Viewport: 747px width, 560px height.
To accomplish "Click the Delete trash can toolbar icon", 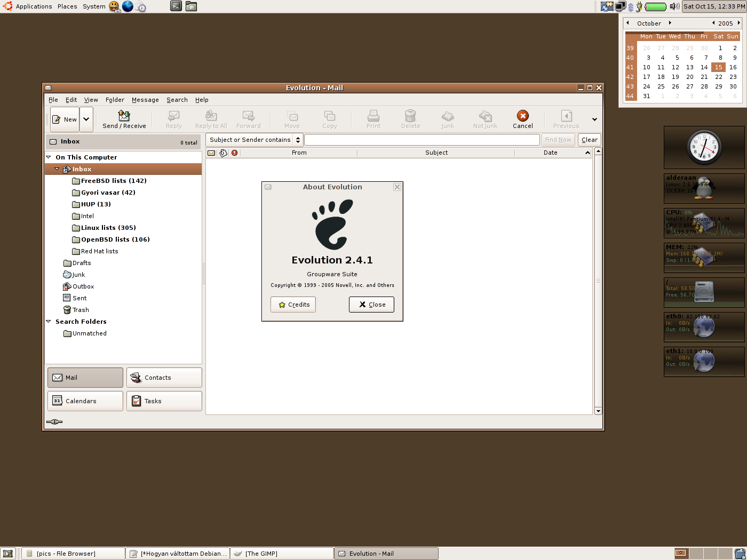I will pyautogui.click(x=410, y=116).
